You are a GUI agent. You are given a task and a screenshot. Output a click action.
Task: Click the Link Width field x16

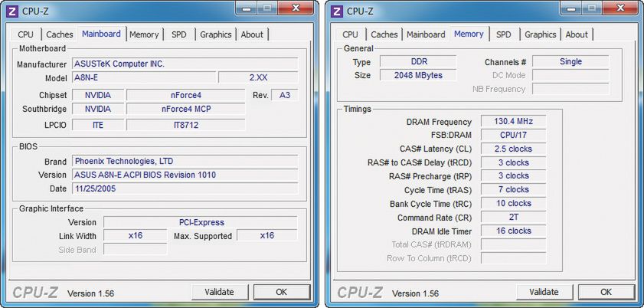pyautogui.click(x=135, y=235)
